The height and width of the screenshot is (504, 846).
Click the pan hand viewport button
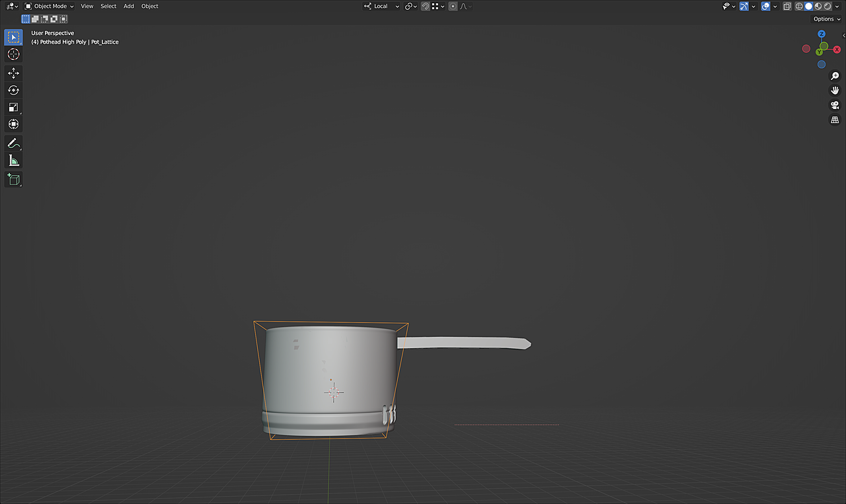835,90
